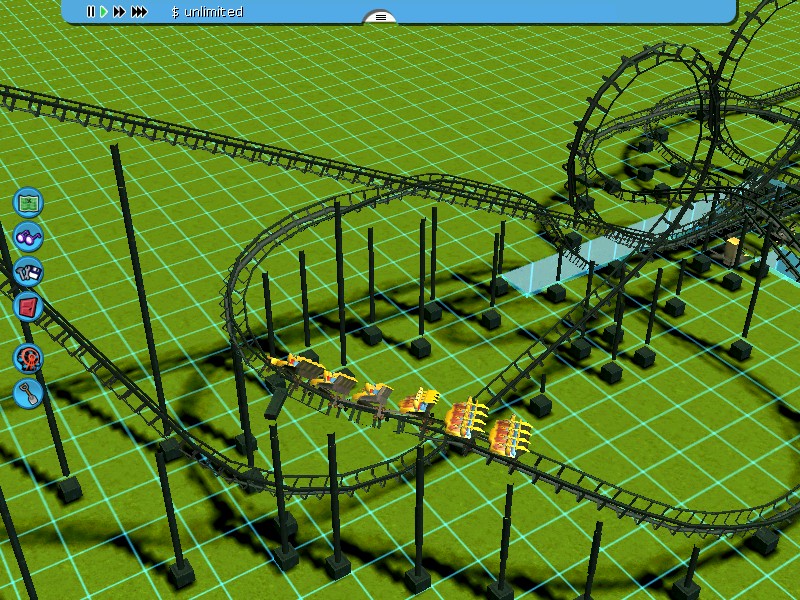
Task: Switch to double fast-forward speed
Action: point(120,12)
